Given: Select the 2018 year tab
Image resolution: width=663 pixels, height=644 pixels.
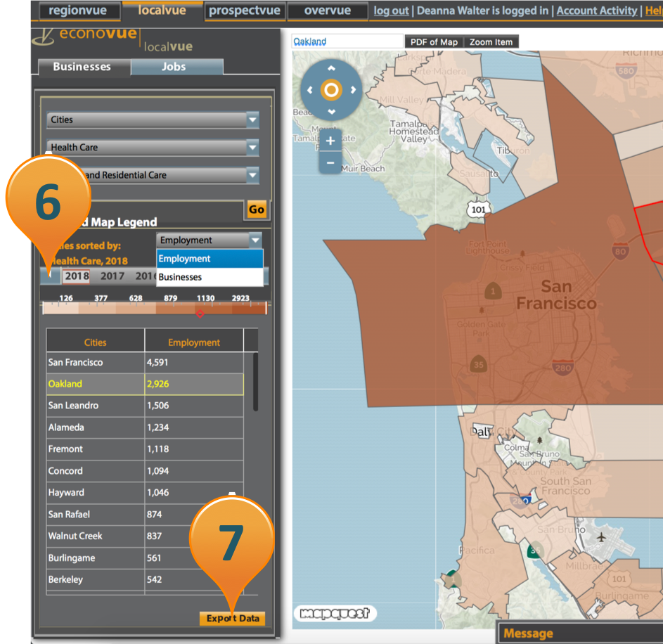Looking at the screenshot, I should pyautogui.click(x=77, y=276).
